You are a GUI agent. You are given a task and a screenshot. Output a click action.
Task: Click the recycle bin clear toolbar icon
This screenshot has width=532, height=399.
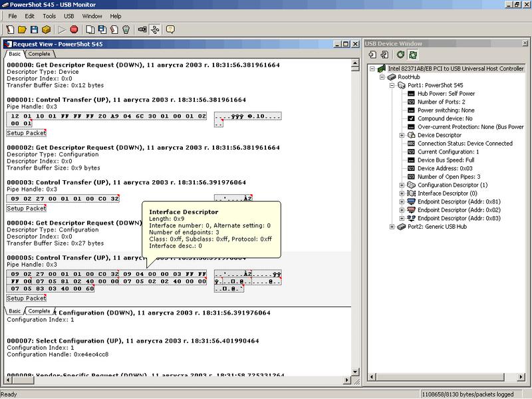click(x=126, y=29)
